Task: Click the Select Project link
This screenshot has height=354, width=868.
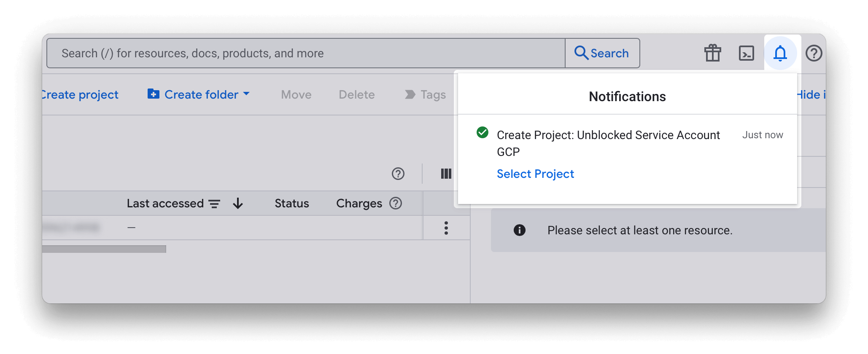Action: [535, 174]
